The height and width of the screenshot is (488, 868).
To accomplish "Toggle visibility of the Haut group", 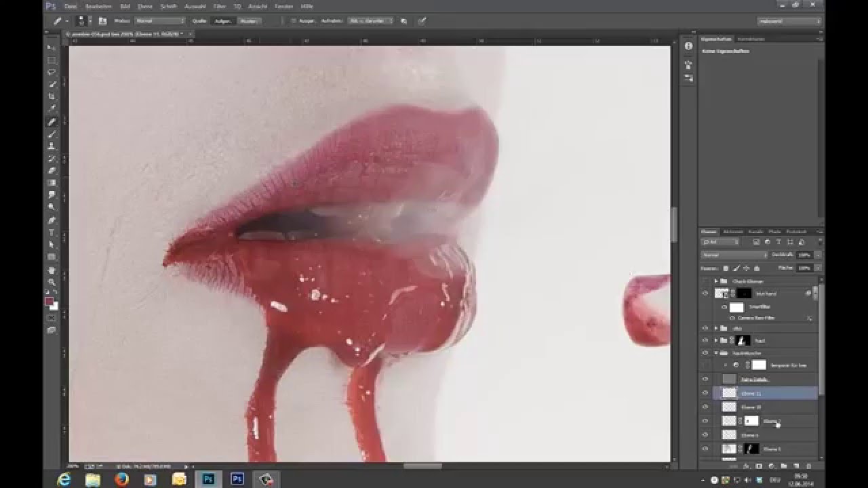I will click(x=705, y=340).
